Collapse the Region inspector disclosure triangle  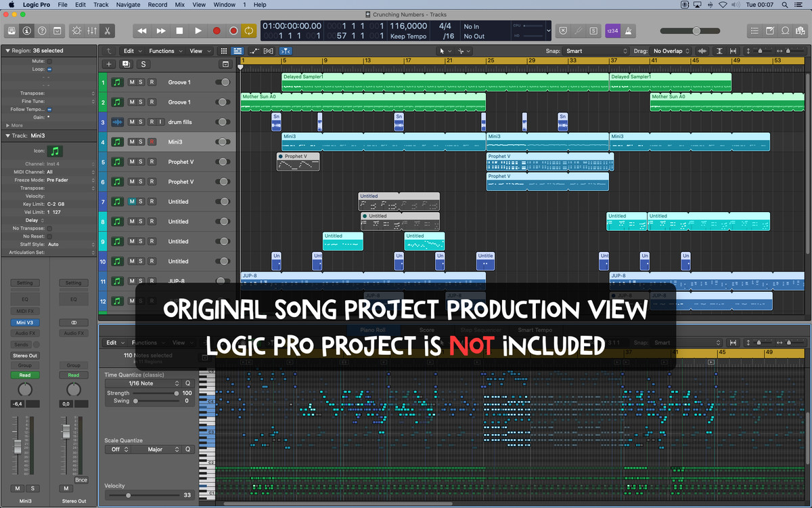click(7, 51)
